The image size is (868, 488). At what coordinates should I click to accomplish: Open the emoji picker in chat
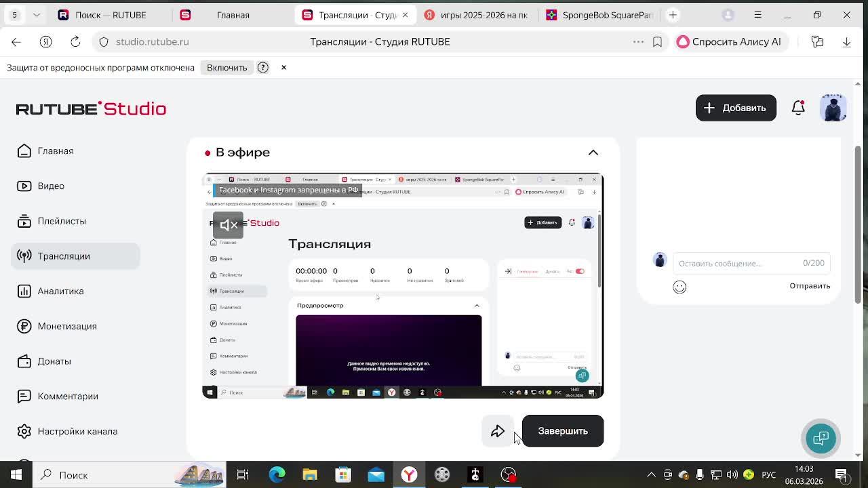[679, 287]
